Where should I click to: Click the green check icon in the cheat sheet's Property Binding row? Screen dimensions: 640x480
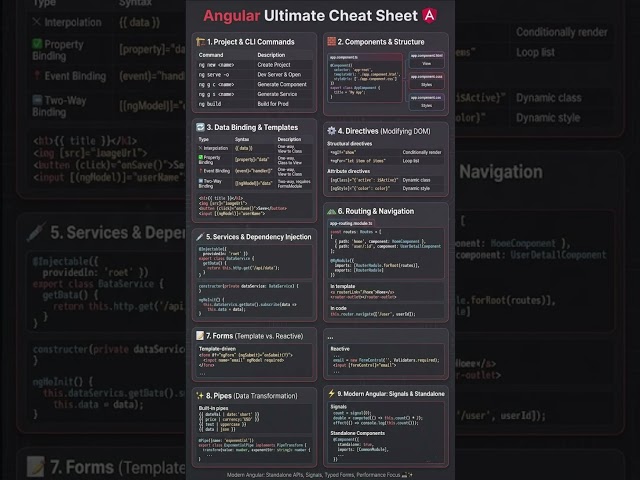(x=201, y=157)
